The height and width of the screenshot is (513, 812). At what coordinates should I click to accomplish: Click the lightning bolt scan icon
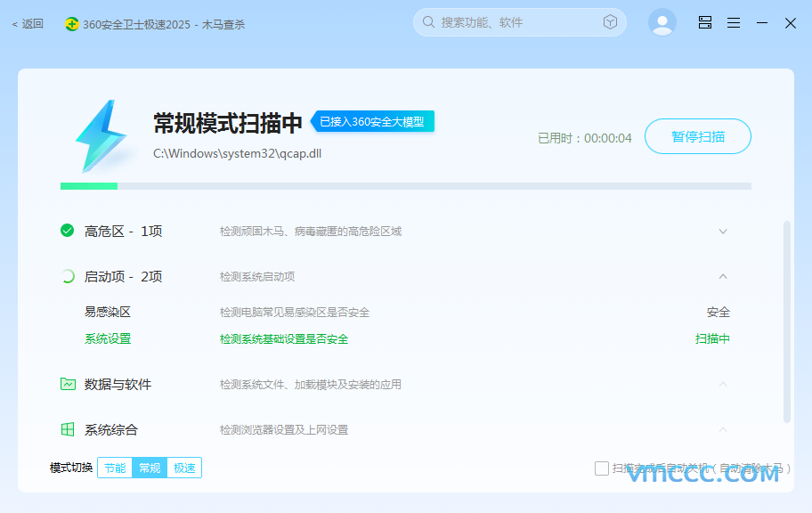click(x=99, y=135)
